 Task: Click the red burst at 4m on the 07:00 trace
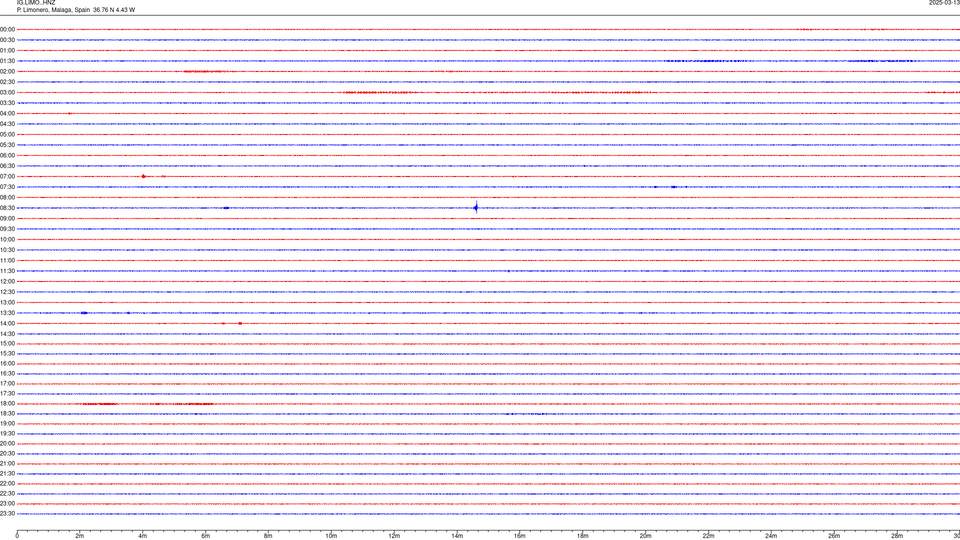143,176
